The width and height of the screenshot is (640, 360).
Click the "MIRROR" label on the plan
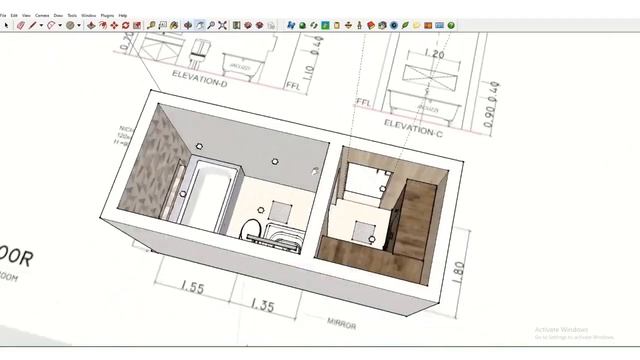click(341, 324)
